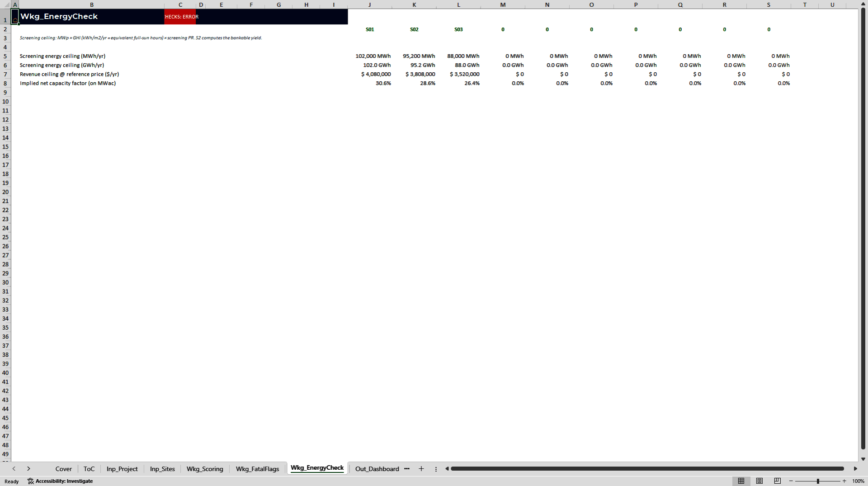
Task: Click 'Revenue ceiling @ reference price' label
Action: 69,74
